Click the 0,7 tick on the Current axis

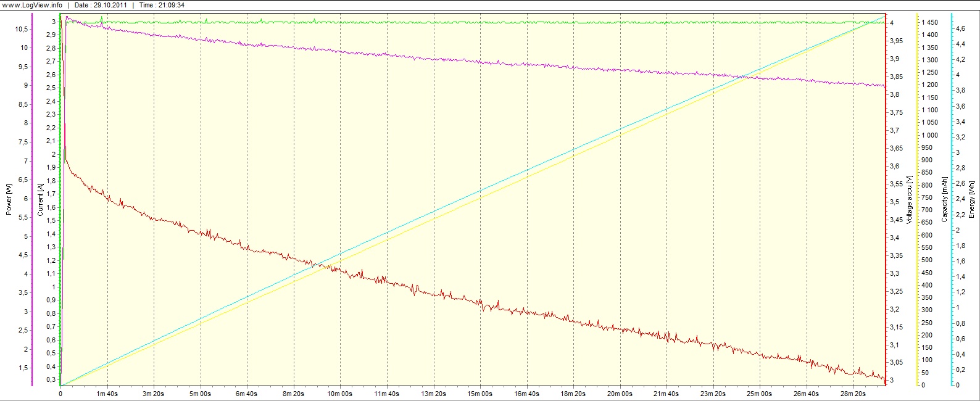pyautogui.click(x=51, y=326)
